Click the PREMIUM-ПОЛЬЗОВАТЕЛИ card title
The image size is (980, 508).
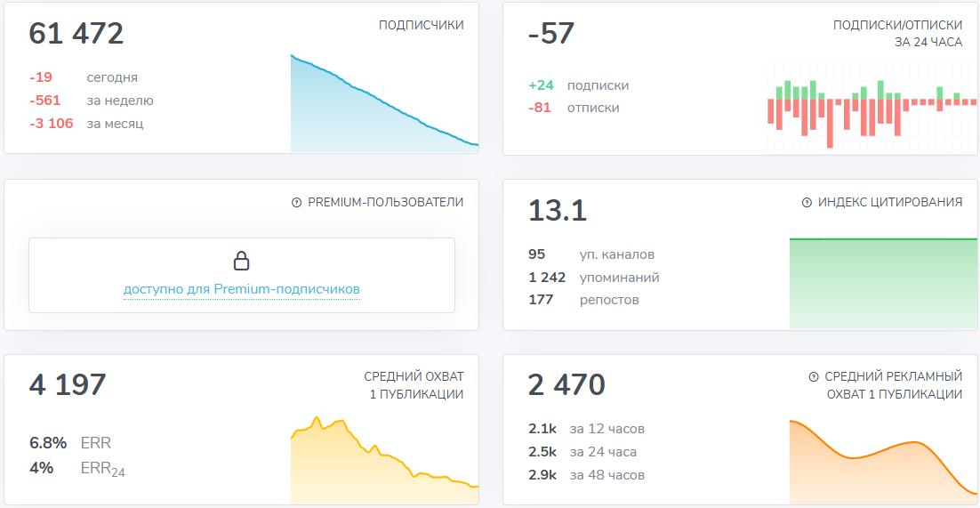[386, 203]
